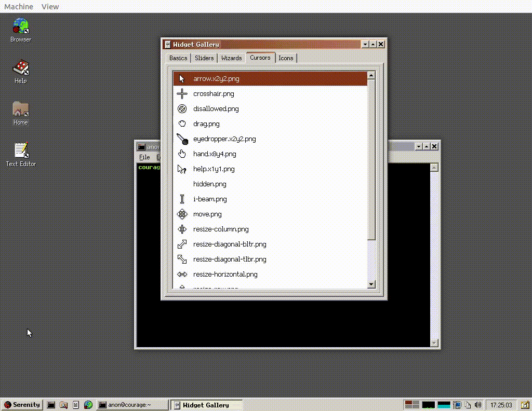Viewport: 532px width, 411px height.
Task: Click the Serenity start button
Action: point(22,405)
